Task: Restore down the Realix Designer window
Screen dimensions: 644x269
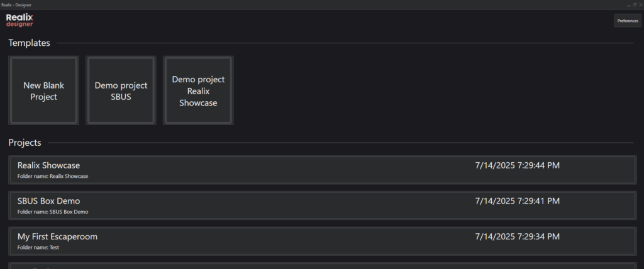Action: (x=635, y=4)
